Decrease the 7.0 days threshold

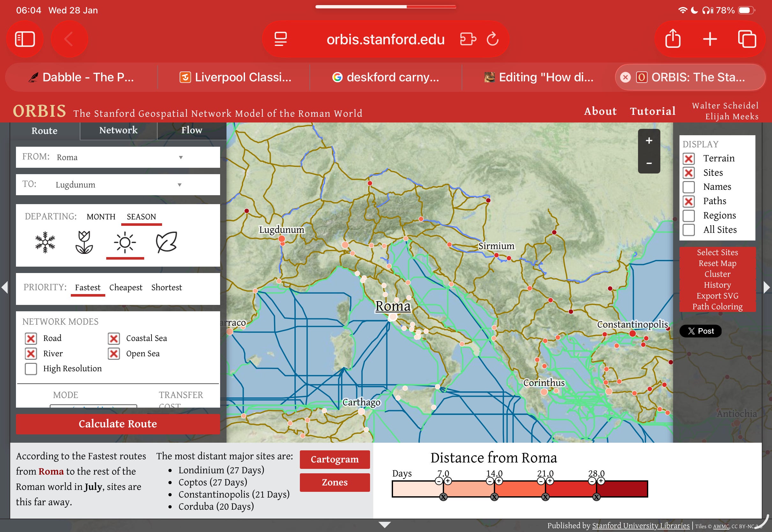tap(439, 481)
